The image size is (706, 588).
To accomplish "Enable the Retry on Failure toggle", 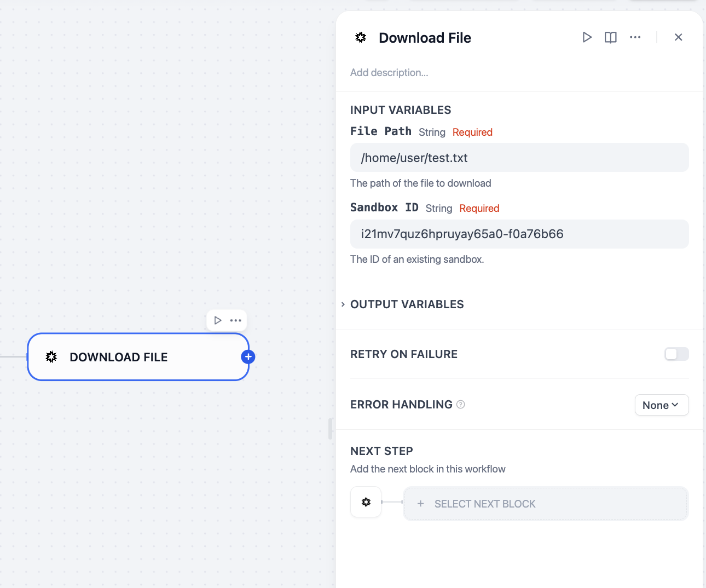I will 676,354.
